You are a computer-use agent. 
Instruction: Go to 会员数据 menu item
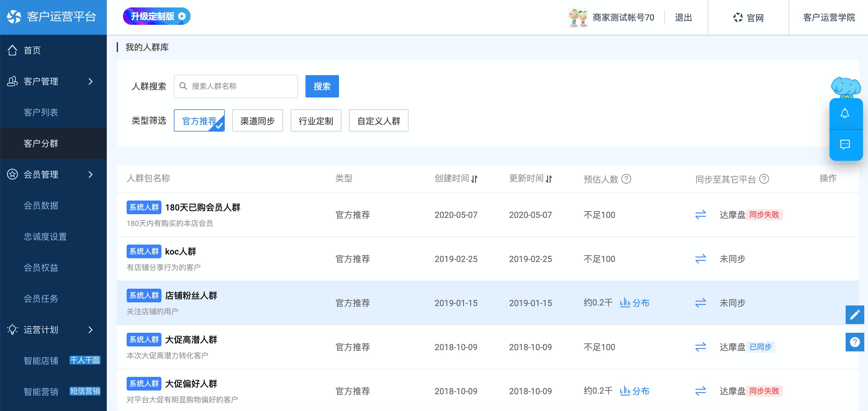tap(41, 205)
